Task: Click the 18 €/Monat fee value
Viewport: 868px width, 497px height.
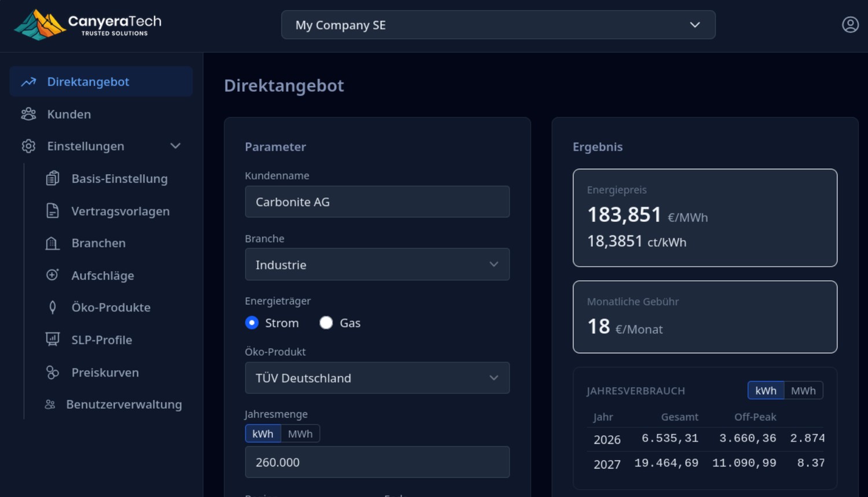Action: click(625, 327)
